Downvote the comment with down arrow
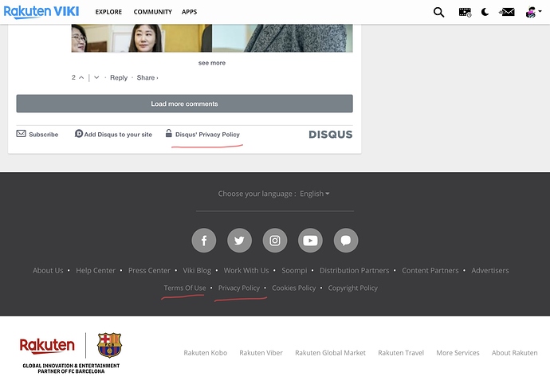The width and height of the screenshot is (550, 392). point(96,77)
